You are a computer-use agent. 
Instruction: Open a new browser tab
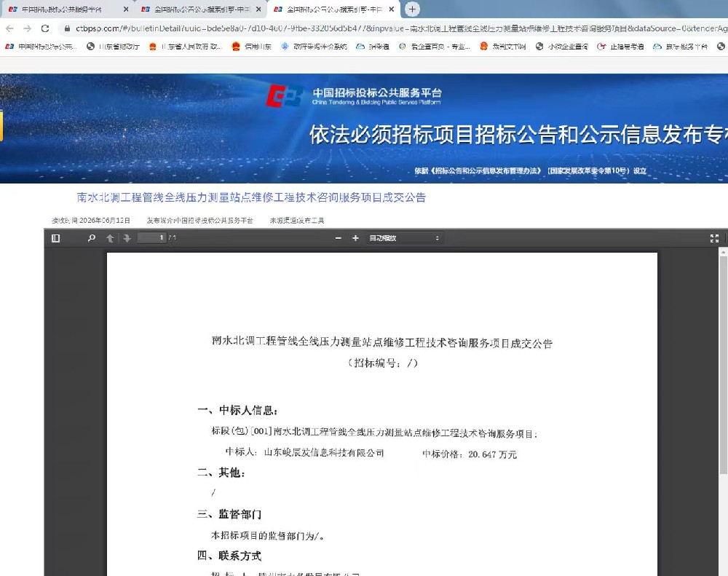point(412,9)
